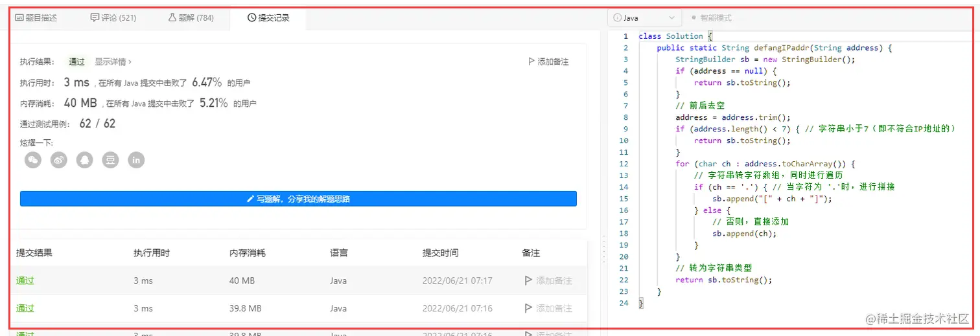Viewport: 980px width, 336px height.
Task: Open the 题目描述 tab
Action: 36,18
